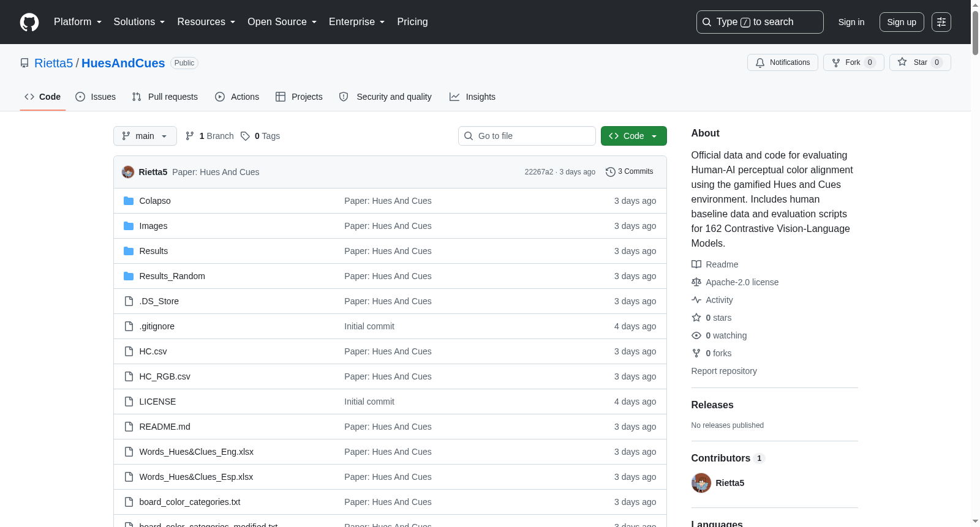Click the README.md file icon
The width and height of the screenshot is (980, 527).
pos(129,427)
